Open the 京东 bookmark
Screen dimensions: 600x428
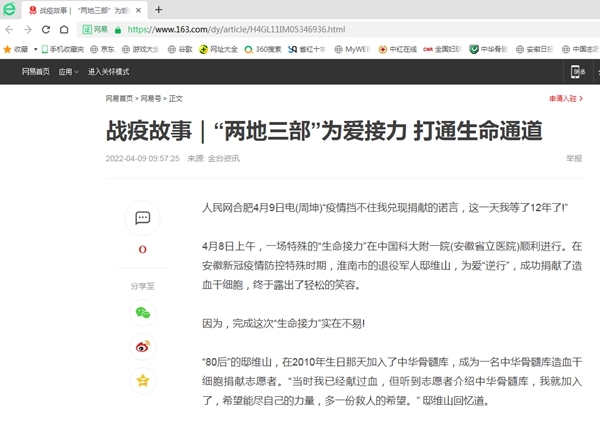[101, 49]
